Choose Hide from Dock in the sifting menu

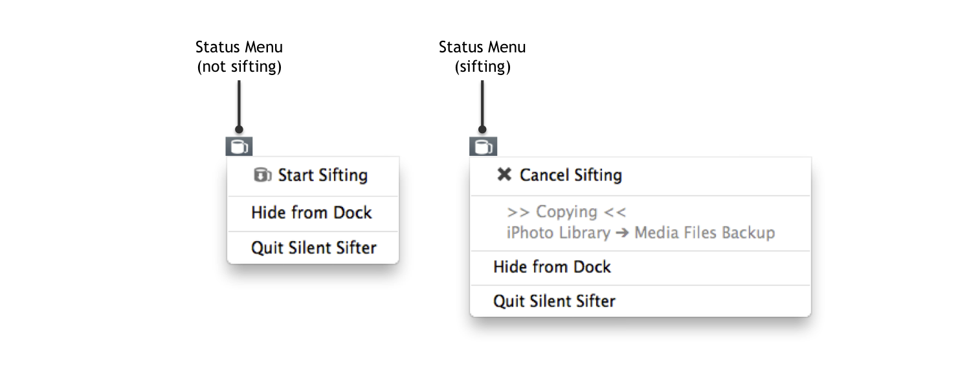640,267
